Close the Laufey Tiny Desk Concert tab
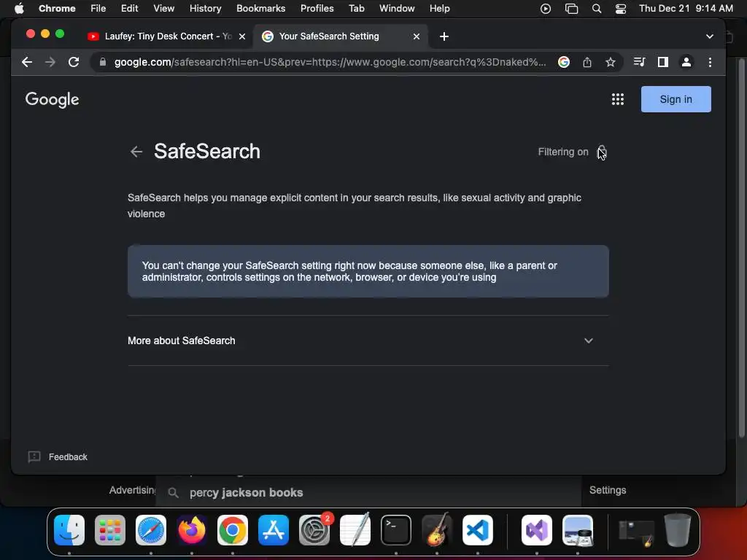 click(x=242, y=36)
